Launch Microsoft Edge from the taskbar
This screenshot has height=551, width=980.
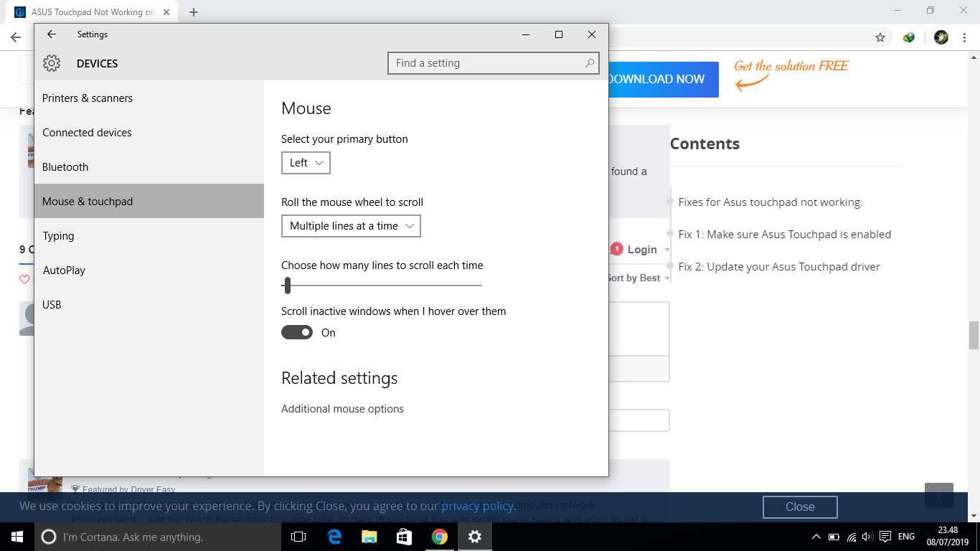334,537
